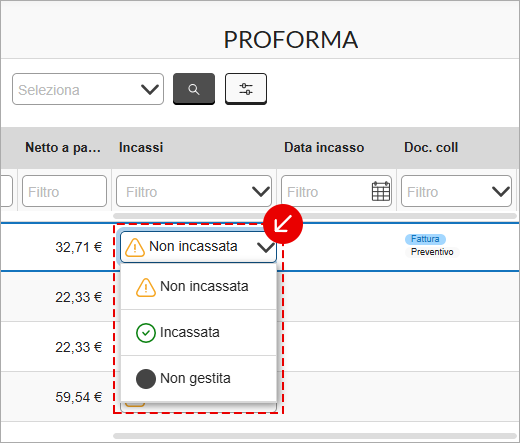This screenshot has height=443, width=520.
Task: Expand the Seleziona dropdown
Action: (x=88, y=89)
